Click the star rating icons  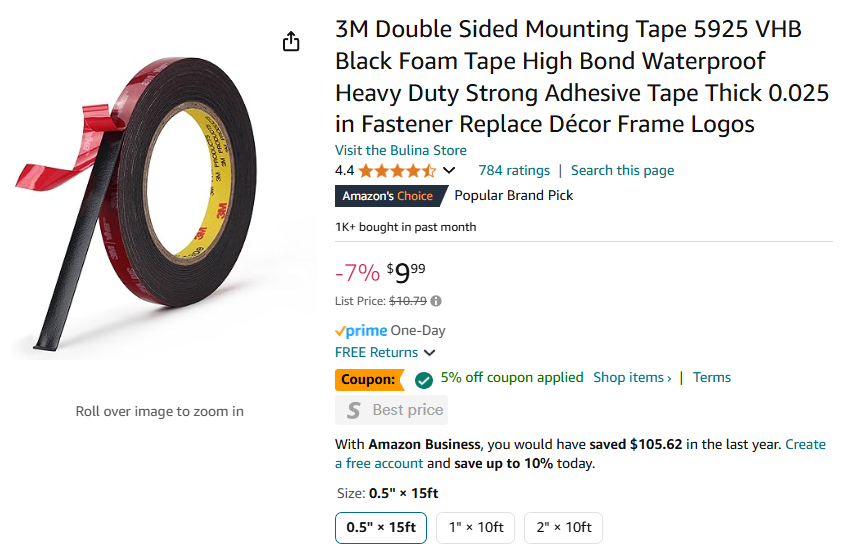coord(398,171)
